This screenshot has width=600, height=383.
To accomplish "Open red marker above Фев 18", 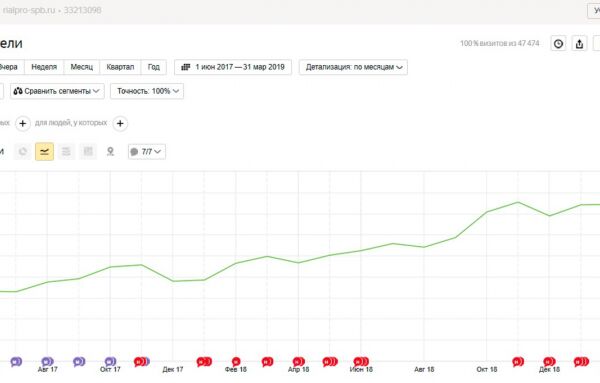I will click(236, 361).
